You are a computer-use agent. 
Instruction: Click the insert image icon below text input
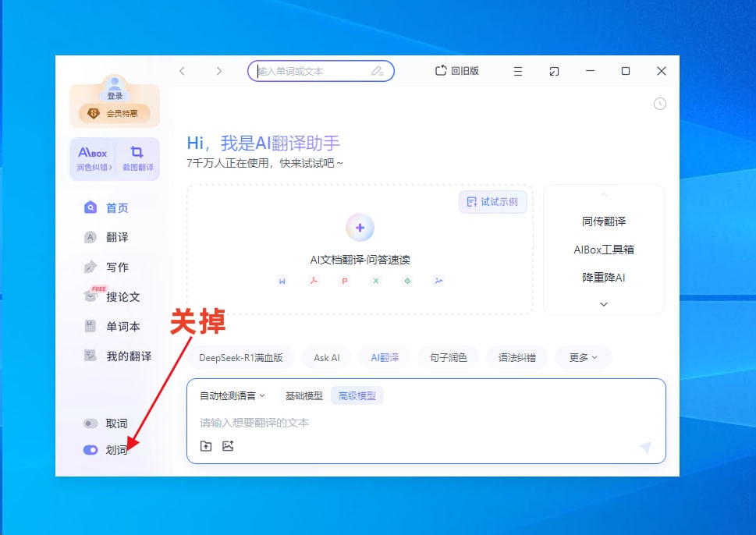pos(228,446)
